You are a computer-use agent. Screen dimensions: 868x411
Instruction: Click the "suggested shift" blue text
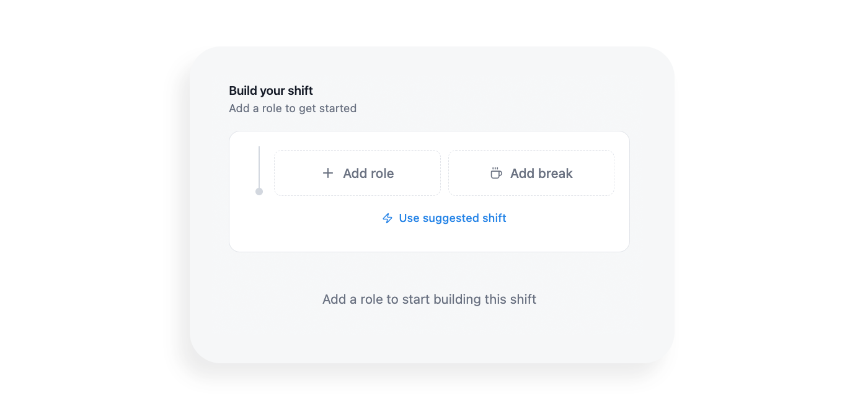click(464, 218)
